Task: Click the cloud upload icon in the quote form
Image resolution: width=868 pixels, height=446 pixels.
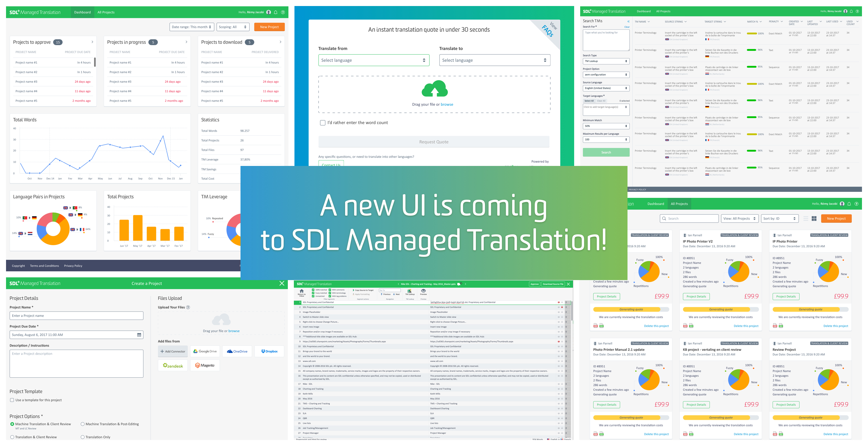Action: (x=435, y=89)
